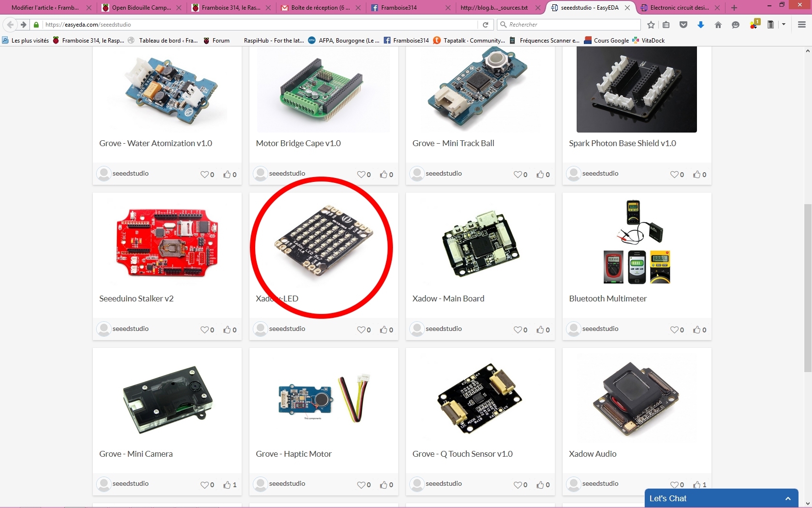Switch to Electronic circuit design tab

(680, 8)
